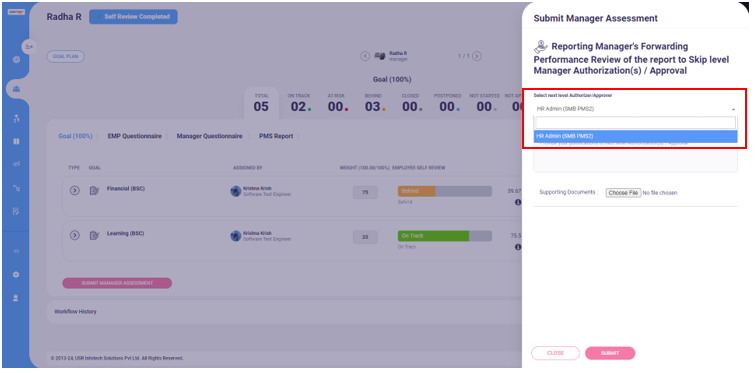Expand the Financial (BSC) goal row
755x373 pixels.
coord(75,190)
